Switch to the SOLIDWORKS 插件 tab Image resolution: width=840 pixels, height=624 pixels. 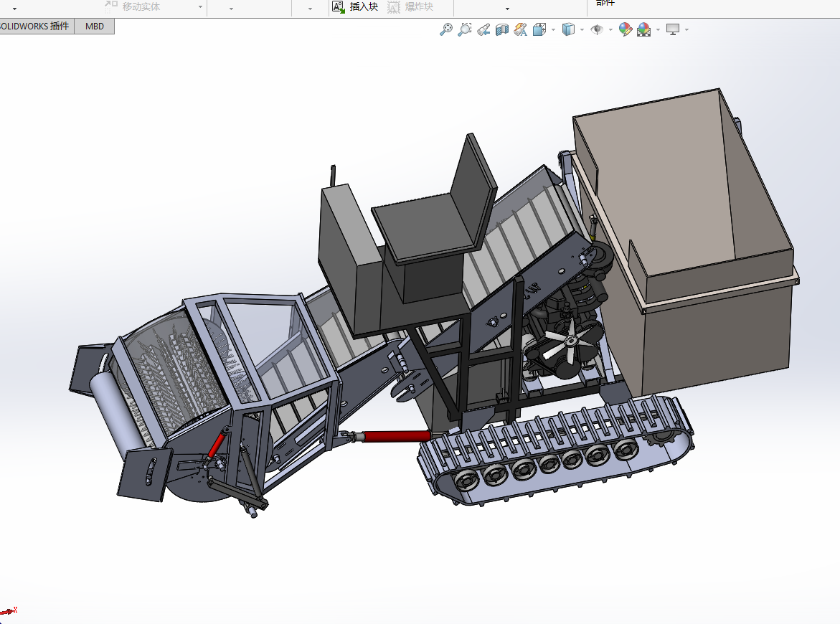[35, 27]
